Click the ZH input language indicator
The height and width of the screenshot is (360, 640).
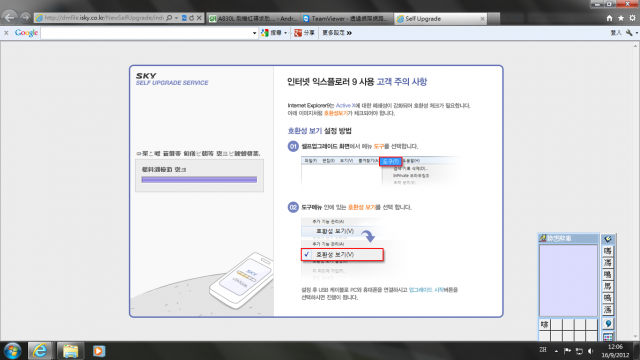543,350
